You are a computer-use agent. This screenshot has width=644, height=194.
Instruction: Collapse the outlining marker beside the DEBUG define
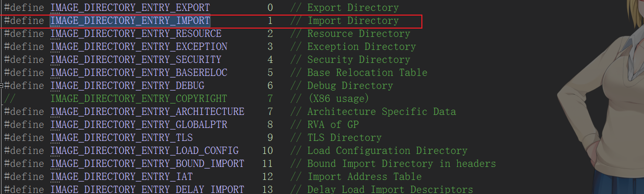[2, 85]
